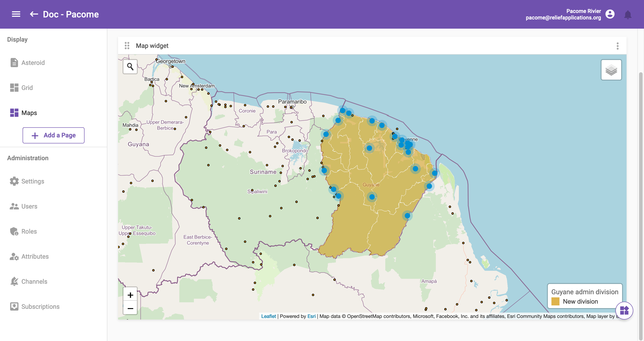Click the Bartica label on the map
This screenshot has height=341, width=644.
pyautogui.click(x=152, y=79)
